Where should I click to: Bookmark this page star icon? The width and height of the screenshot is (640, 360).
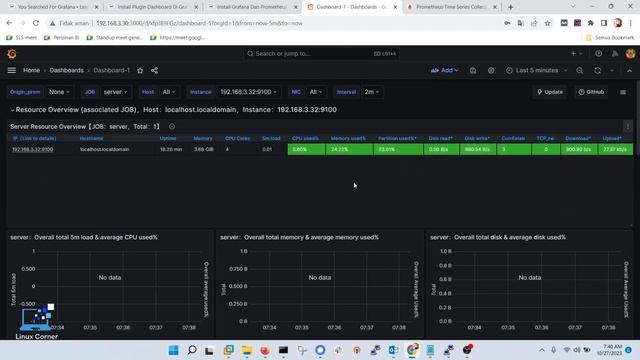(547, 23)
